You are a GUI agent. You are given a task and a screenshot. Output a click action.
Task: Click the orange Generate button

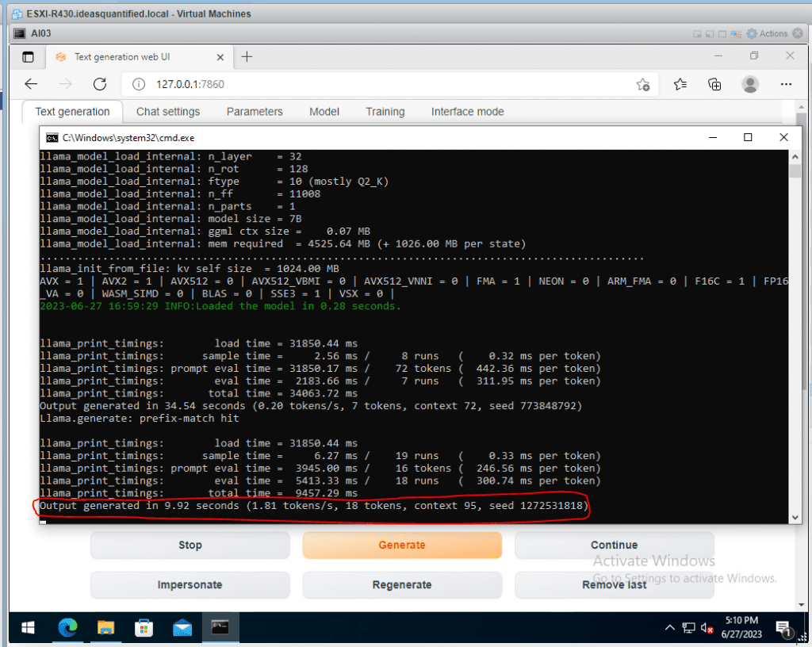(402, 545)
